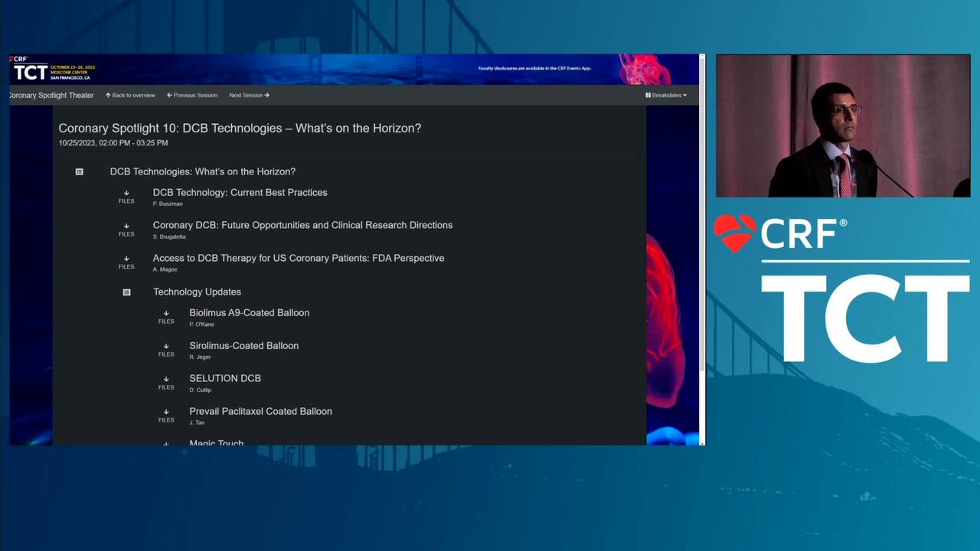Download files for DCB Technology: Current Best Practices

tap(126, 197)
